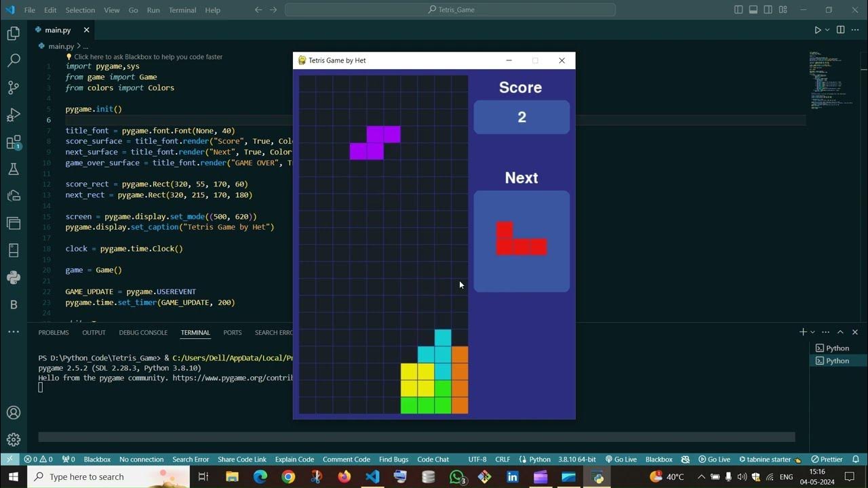This screenshot has height=488, width=868.
Task: Open the Selection menu
Action: [x=80, y=10]
